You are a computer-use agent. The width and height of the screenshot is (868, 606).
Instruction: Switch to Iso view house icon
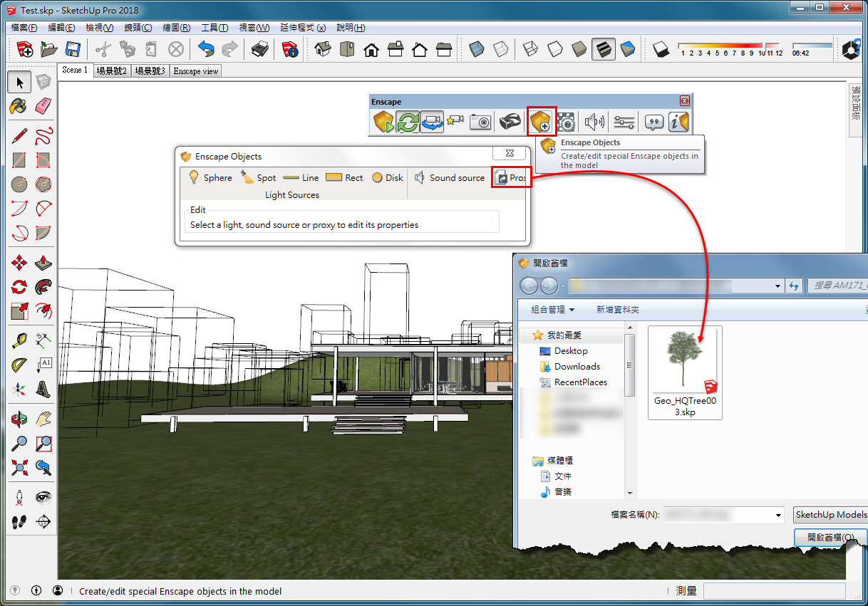(x=323, y=49)
